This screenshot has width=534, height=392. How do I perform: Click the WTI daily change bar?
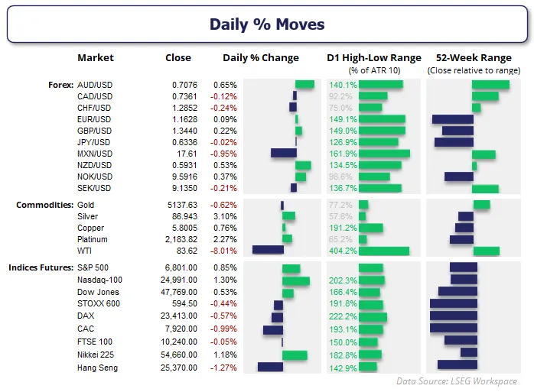coord(268,250)
